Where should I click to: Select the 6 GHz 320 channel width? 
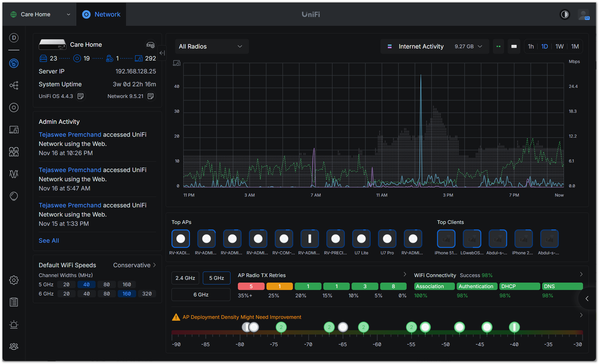147,294
